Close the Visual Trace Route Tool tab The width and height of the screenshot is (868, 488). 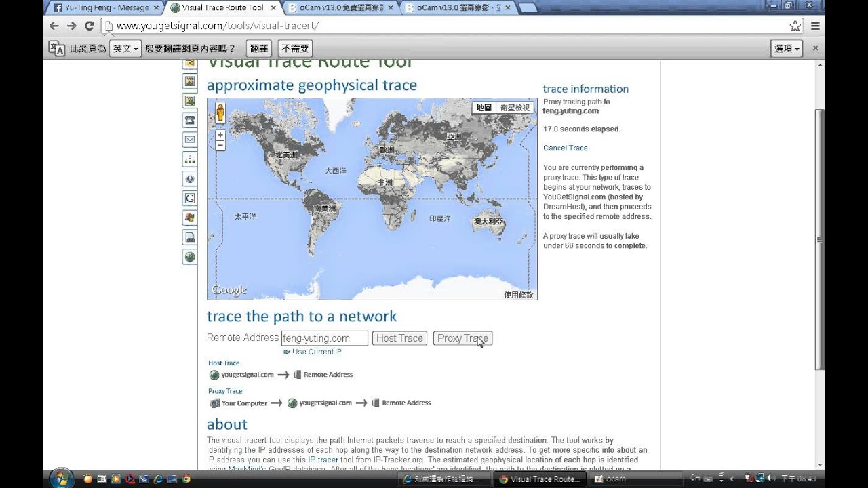272,7
